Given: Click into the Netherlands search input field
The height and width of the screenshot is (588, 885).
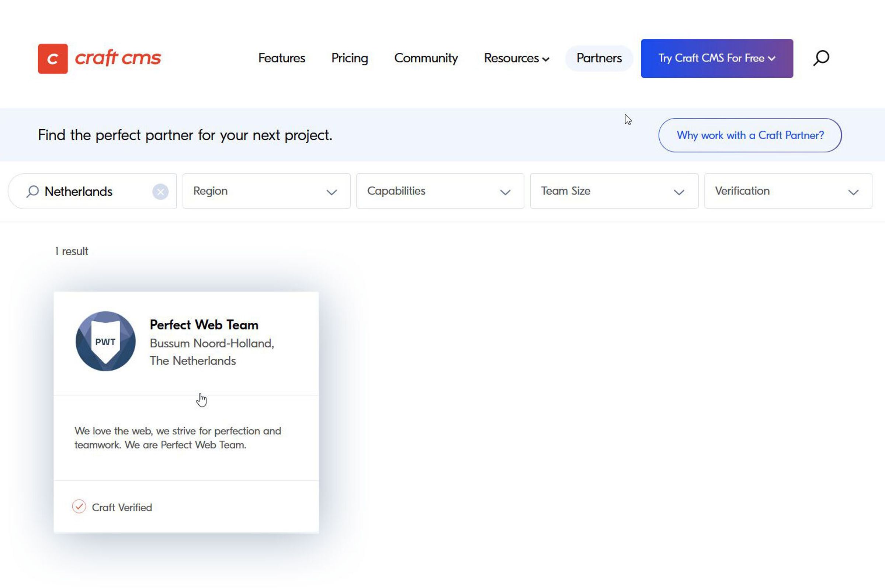Looking at the screenshot, I should (94, 192).
